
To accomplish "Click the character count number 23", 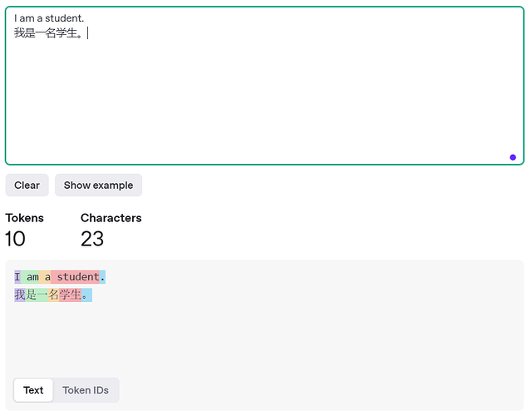I will [92, 239].
